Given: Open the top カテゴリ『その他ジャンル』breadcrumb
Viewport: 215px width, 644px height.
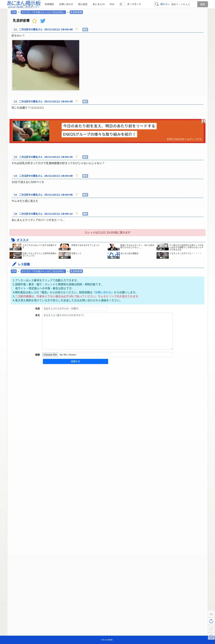Looking at the screenshot, I should point(43,12).
